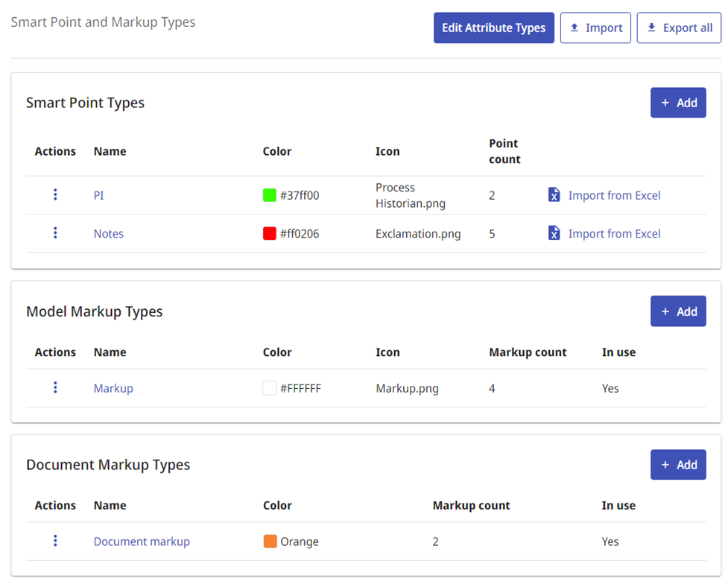
Task: Click the upload icon on the Import button
Action: pyautogui.click(x=575, y=28)
